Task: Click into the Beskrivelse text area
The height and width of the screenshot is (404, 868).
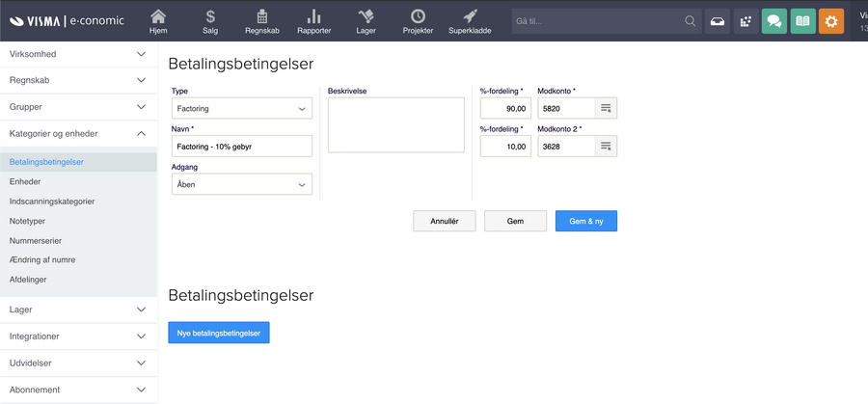Action: (395, 125)
